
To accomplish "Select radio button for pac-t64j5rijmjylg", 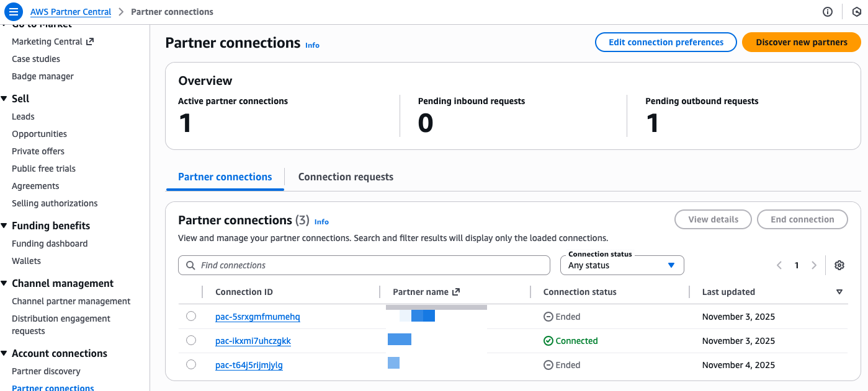I will click(191, 364).
